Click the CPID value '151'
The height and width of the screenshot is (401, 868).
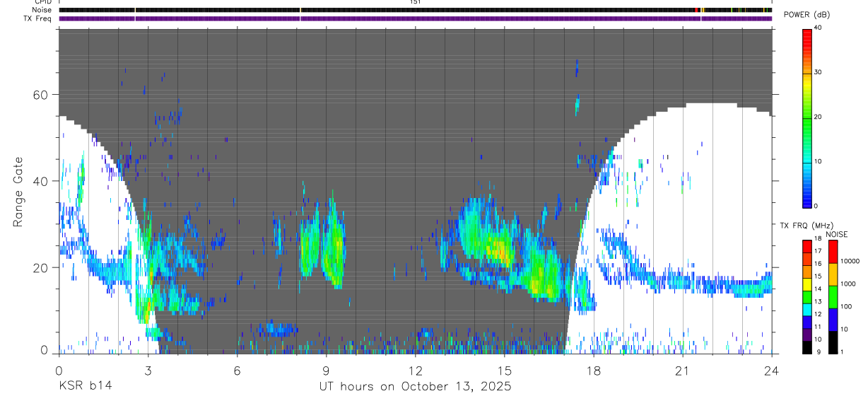coord(415,2)
